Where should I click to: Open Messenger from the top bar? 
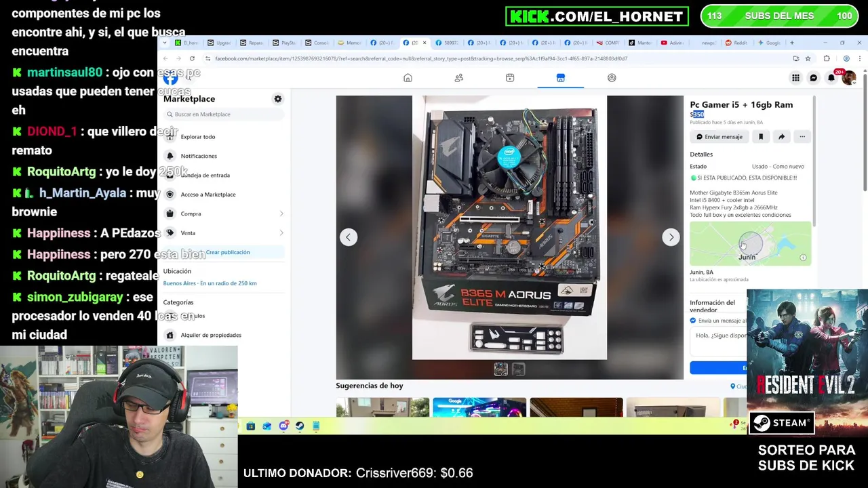pos(814,78)
